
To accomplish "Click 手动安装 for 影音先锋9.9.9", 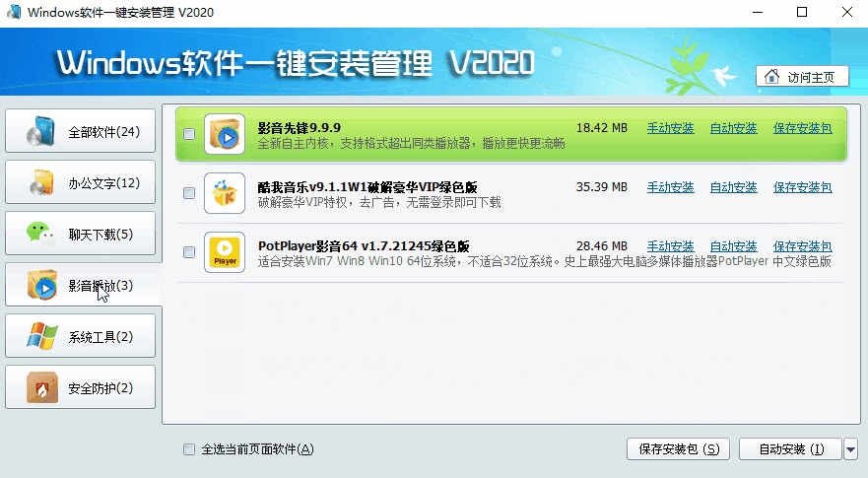I will pos(670,128).
